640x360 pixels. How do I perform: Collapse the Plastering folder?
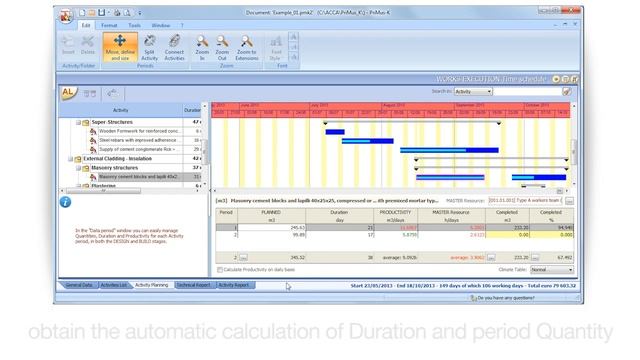[x=78, y=186]
